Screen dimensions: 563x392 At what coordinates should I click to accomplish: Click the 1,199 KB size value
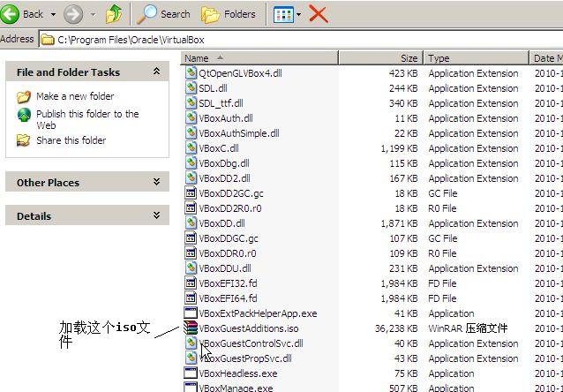click(399, 148)
